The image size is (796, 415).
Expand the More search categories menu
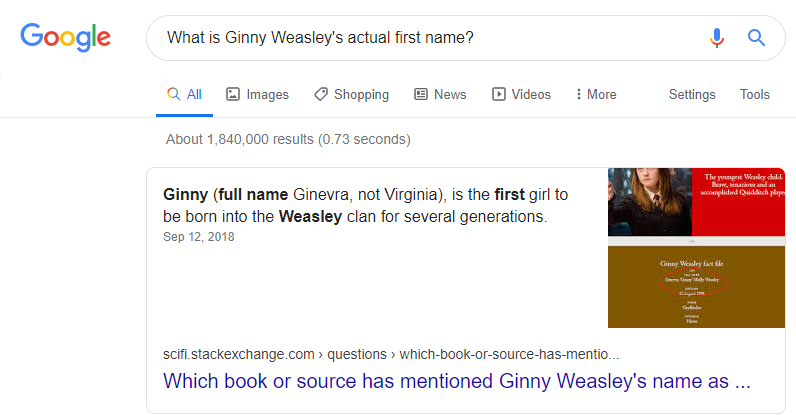[596, 94]
